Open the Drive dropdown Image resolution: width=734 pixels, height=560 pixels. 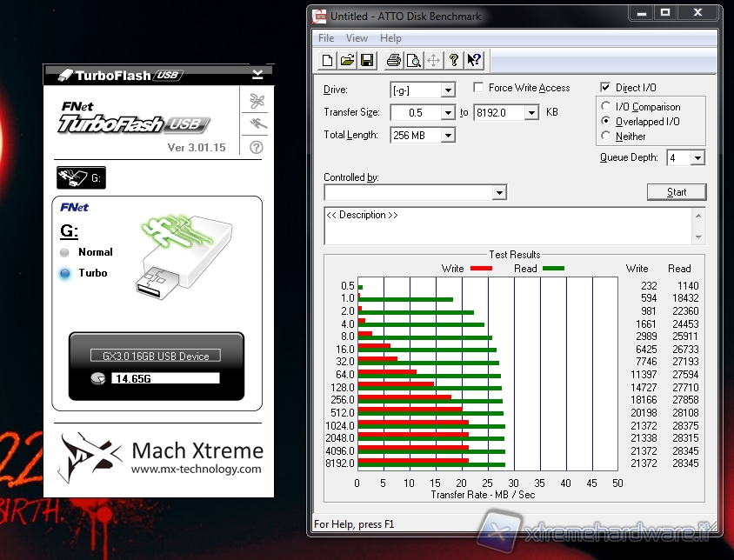point(447,90)
